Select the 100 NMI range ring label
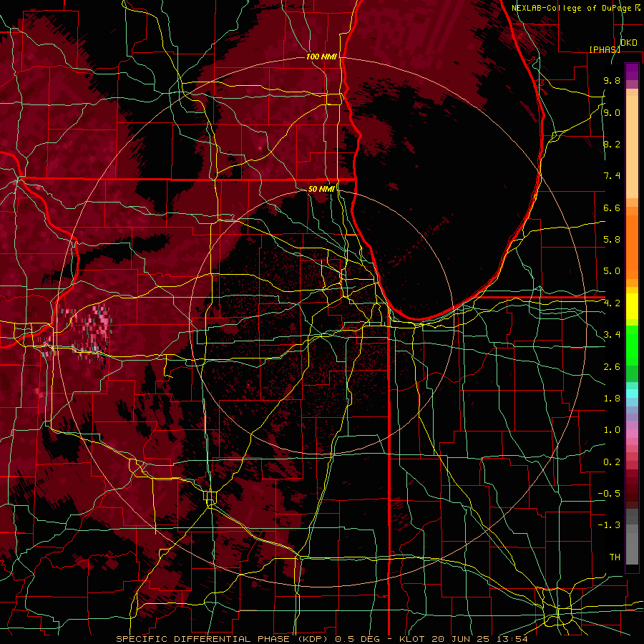Image resolution: width=644 pixels, height=644 pixels. click(x=321, y=57)
